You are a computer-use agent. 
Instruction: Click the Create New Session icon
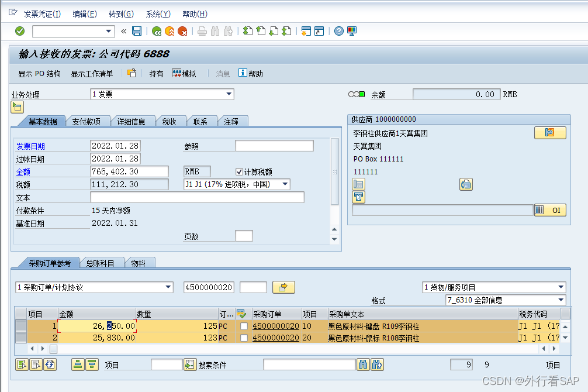(306, 31)
